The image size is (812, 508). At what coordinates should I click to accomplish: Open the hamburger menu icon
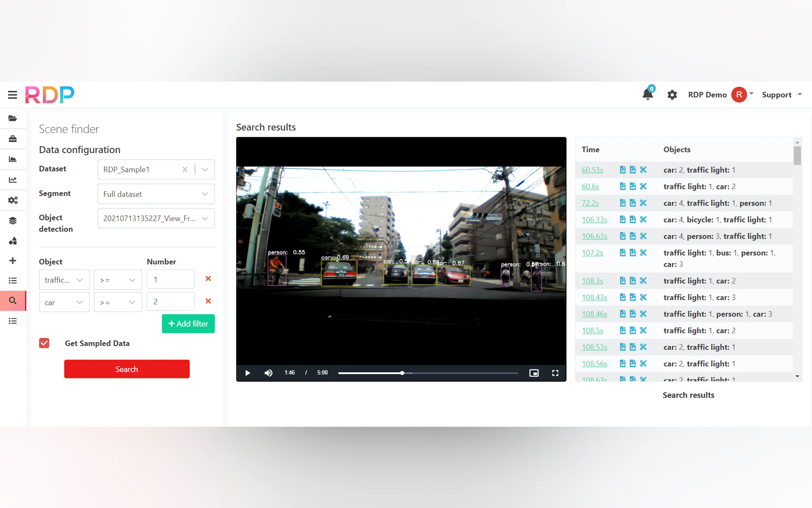(x=12, y=95)
